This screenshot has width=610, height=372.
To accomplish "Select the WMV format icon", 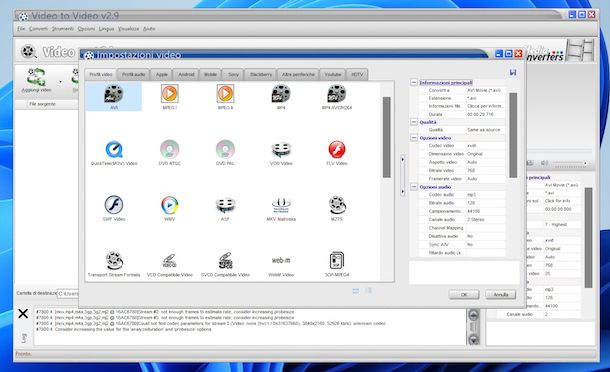I will click(x=170, y=205).
